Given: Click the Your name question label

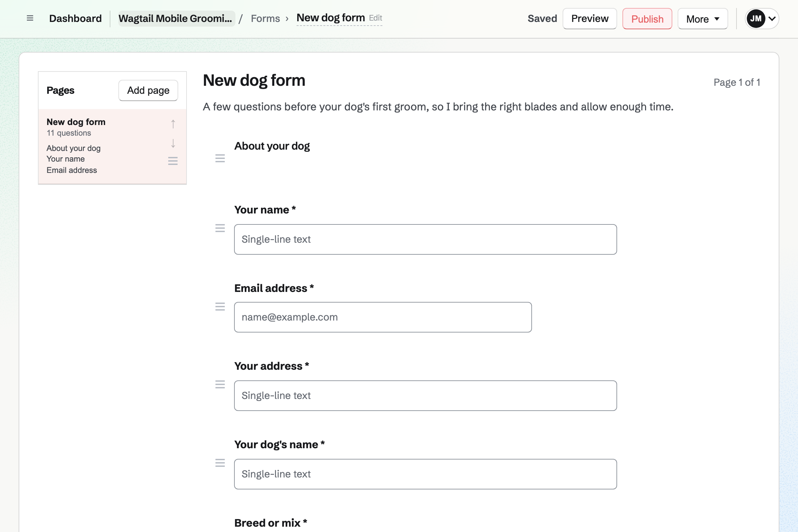Looking at the screenshot, I should click(265, 210).
